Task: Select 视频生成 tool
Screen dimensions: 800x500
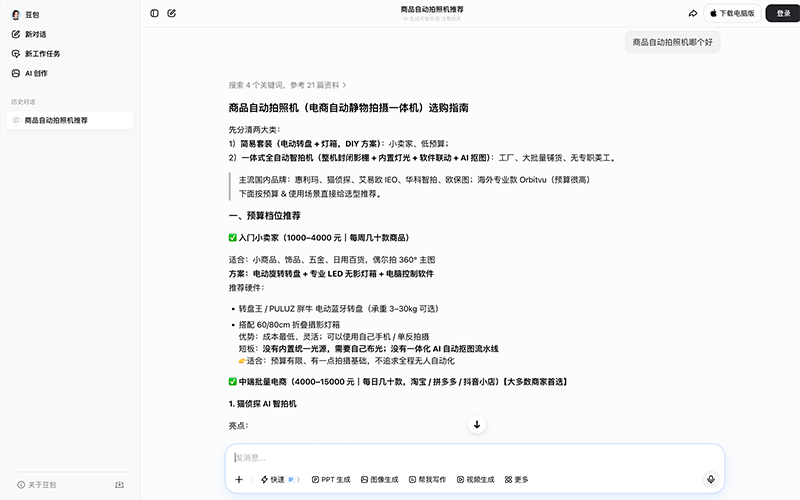Action: point(476,479)
